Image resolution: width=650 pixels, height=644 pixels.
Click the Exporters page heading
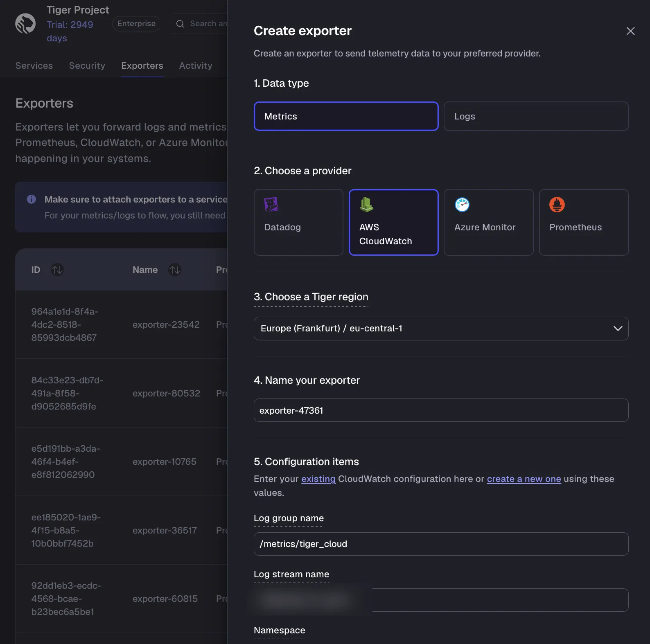pos(44,104)
